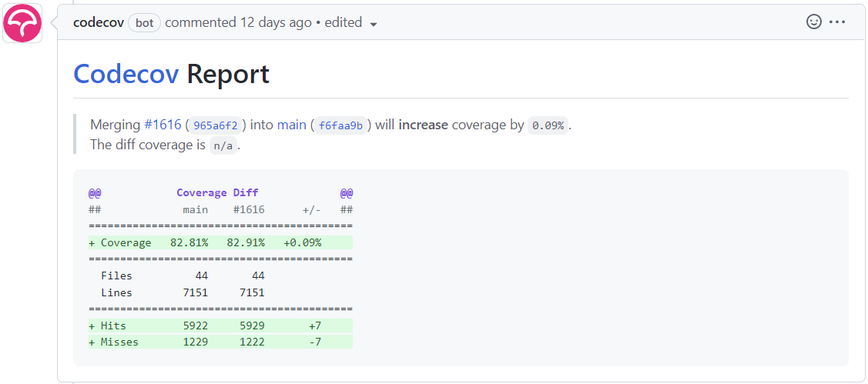Open the main branch link
Screen dimensions: 868x384
pos(292,125)
